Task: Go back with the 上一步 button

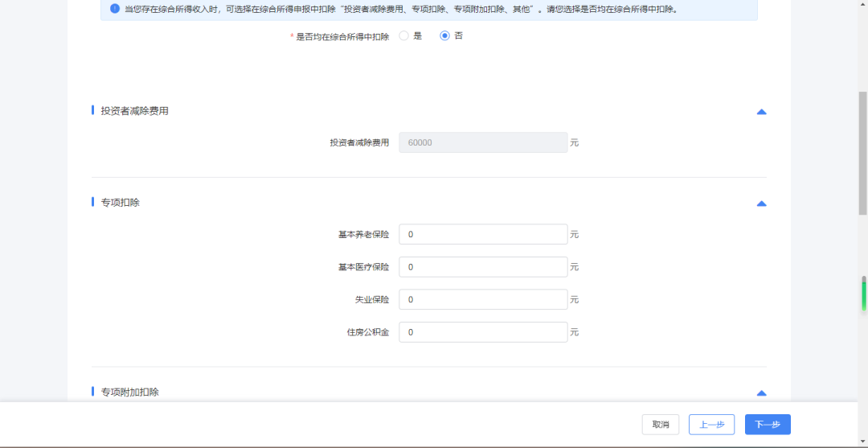Action: (x=711, y=425)
